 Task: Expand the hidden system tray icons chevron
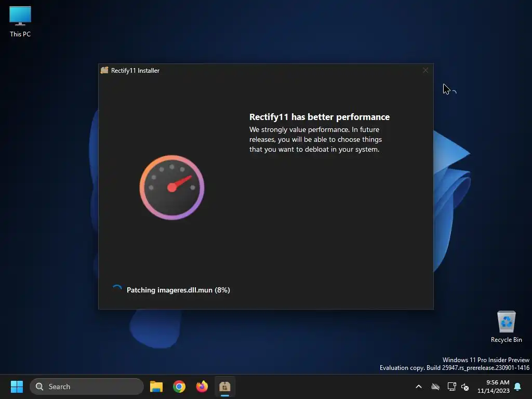coord(419,387)
